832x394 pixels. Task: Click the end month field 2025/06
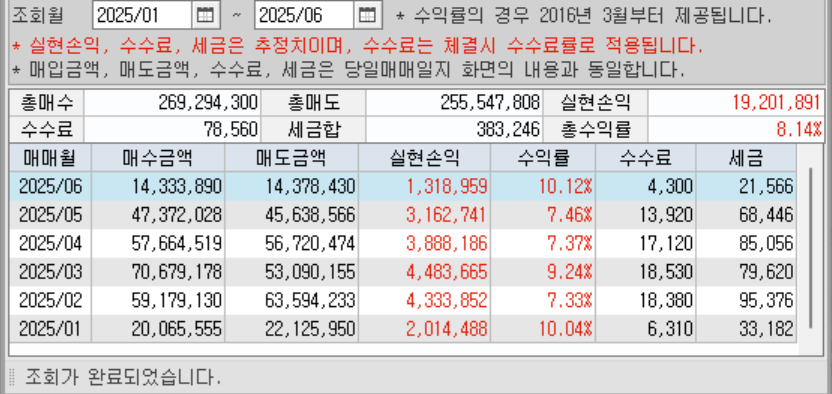[x=304, y=15]
